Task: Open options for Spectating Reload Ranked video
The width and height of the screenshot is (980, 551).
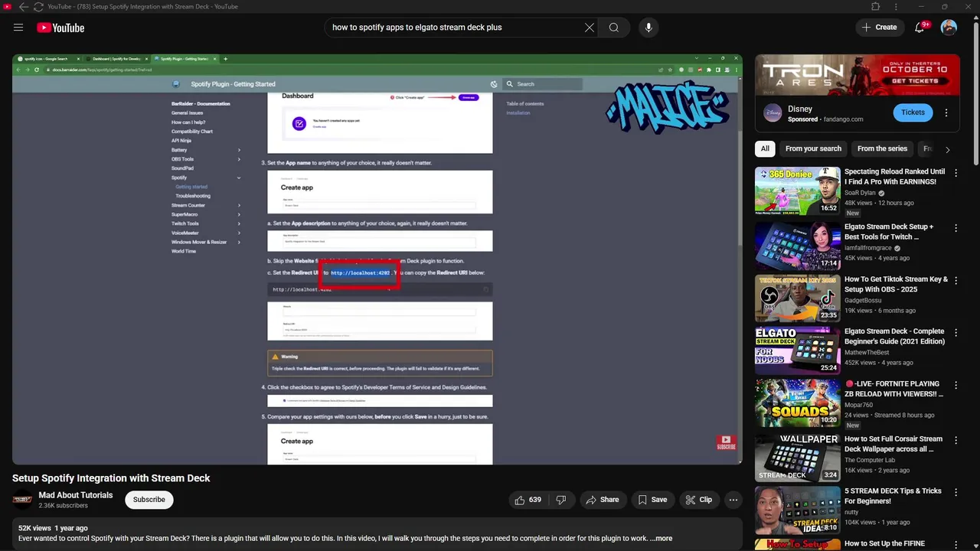Action: point(955,173)
